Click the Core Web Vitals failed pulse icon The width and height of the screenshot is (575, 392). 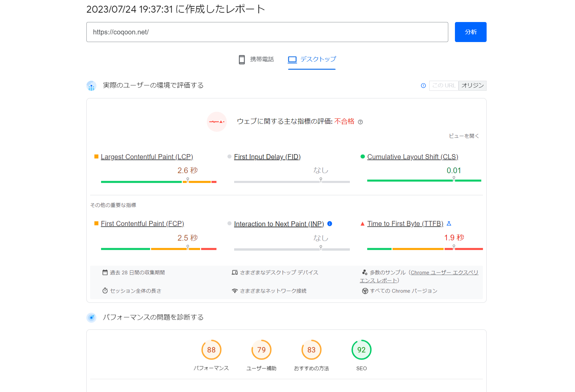[216, 122]
